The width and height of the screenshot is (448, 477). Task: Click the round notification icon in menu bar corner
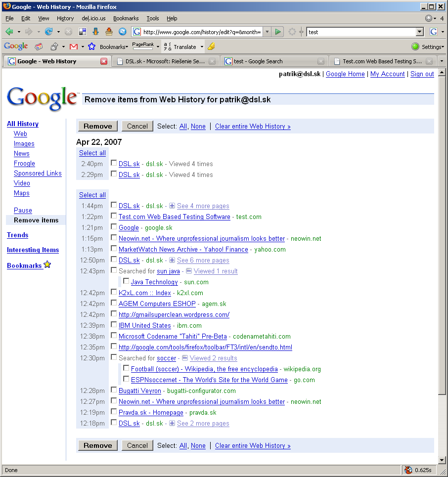coord(429,18)
